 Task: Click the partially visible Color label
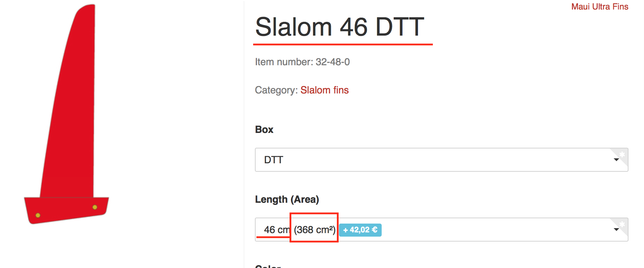pos(268,266)
